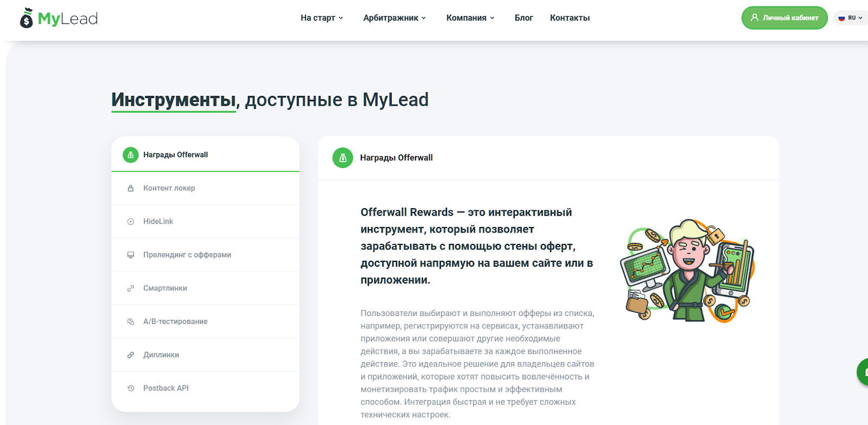Click the link icon beside Смартлинки
Viewport: 868px width, 425px height.
click(x=130, y=288)
